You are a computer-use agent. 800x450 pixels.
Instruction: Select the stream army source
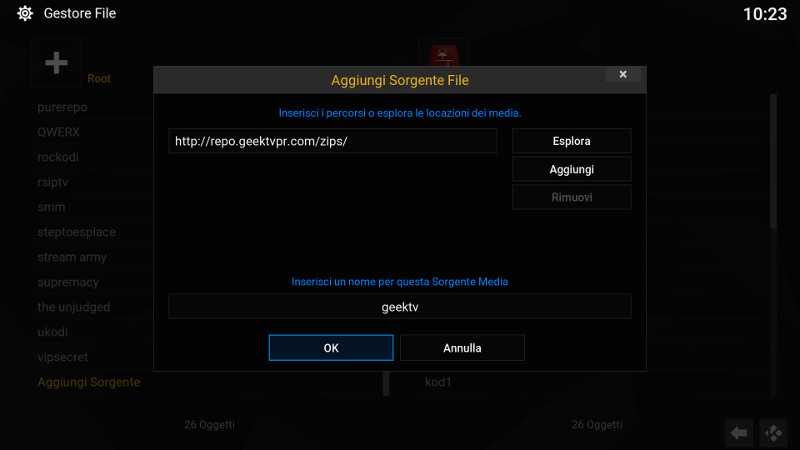coord(72,257)
